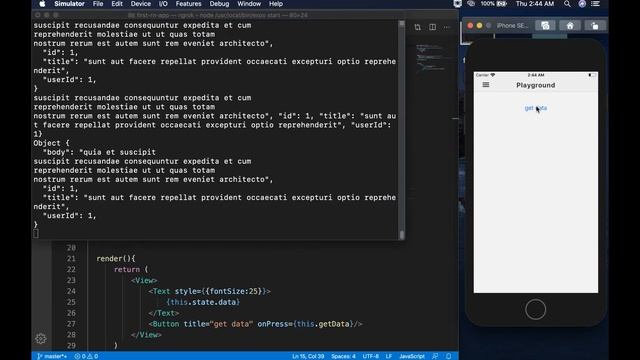Viewport: 640px width, 360px height.
Task: Open the I/O menu
Action: (163, 4)
